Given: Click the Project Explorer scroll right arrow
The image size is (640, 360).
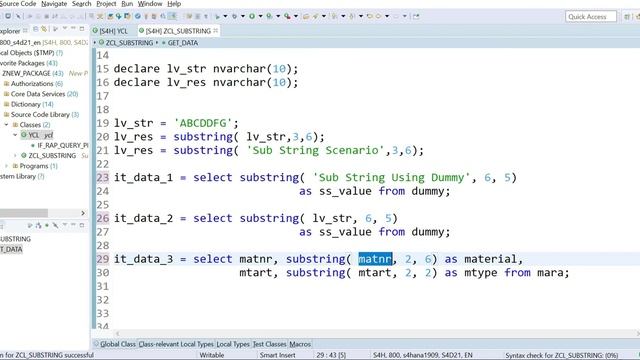Looking at the screenshot, I should coord(83,213).
